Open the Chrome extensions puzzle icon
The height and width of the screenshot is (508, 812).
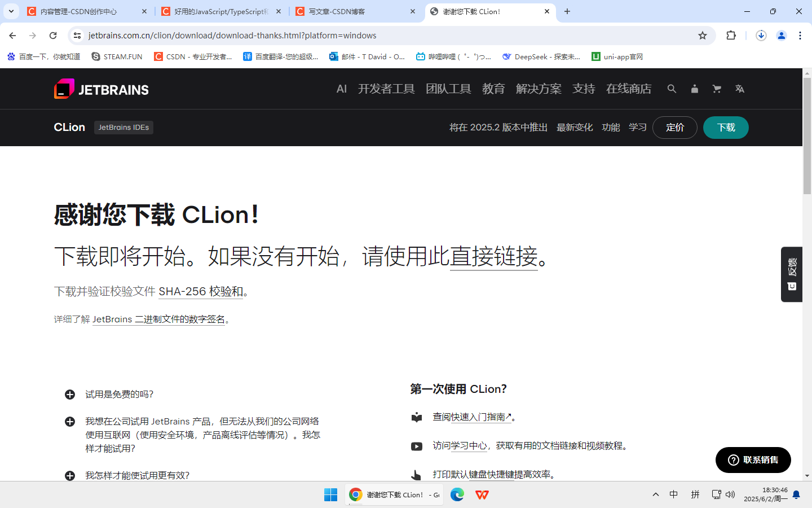[731, 36]
